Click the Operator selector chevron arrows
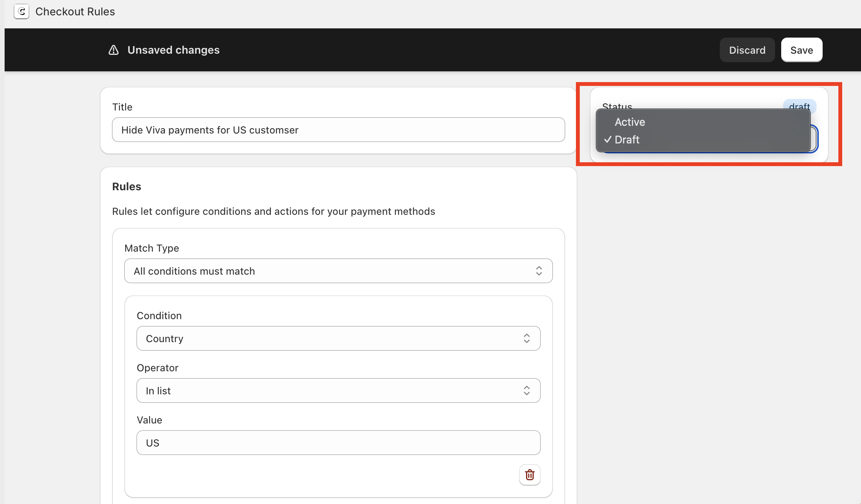This screenshot has height=504, width=861. (526, 390)
